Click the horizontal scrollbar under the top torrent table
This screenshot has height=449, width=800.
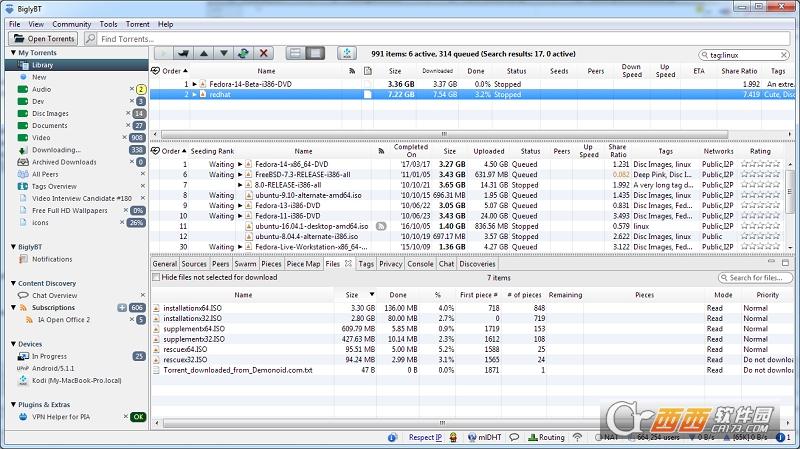point(444,134)
